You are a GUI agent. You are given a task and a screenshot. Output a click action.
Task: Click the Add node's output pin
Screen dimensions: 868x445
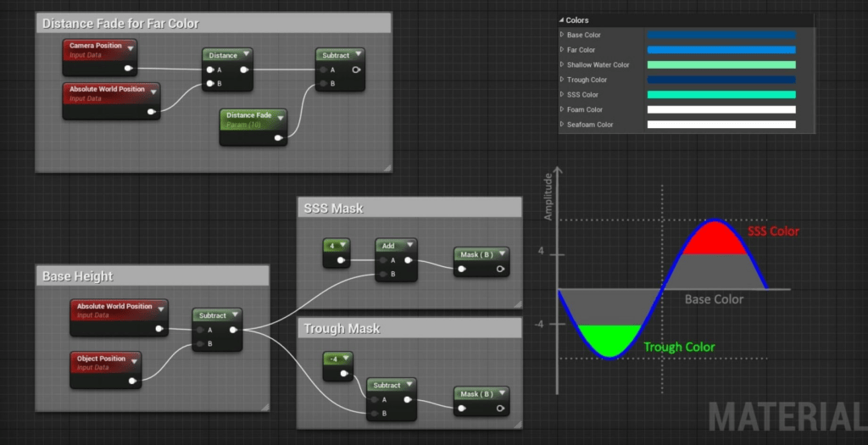408,260
